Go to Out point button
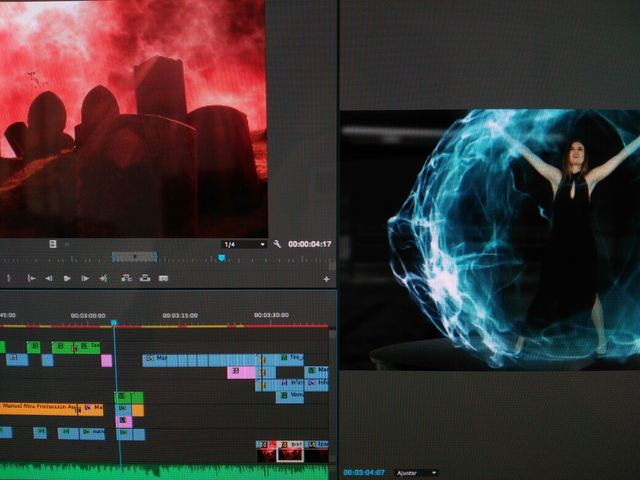This screenshot has width=640, height=480. coord(103,278)
